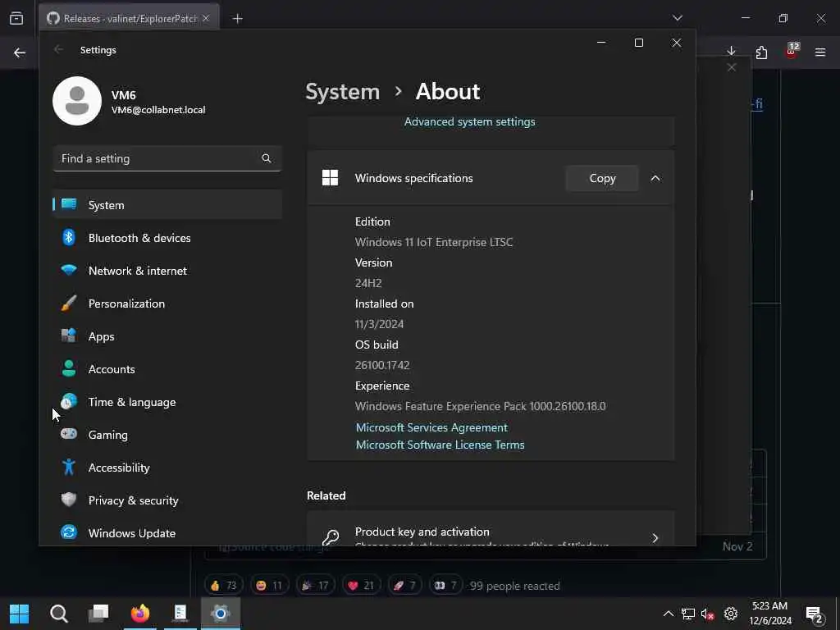Click the Gaming controller icon
The height and width of the screenshot is (630, 840).
(x=69, y=433)
